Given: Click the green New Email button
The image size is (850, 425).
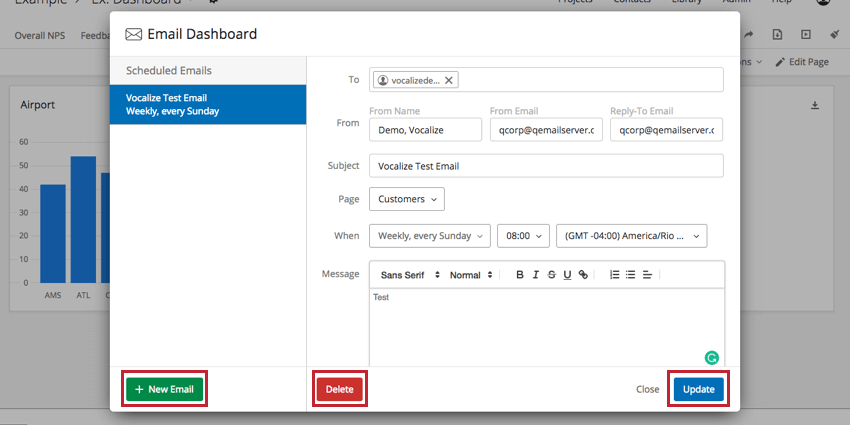Looking at the screenshot, I should point(164,389).
